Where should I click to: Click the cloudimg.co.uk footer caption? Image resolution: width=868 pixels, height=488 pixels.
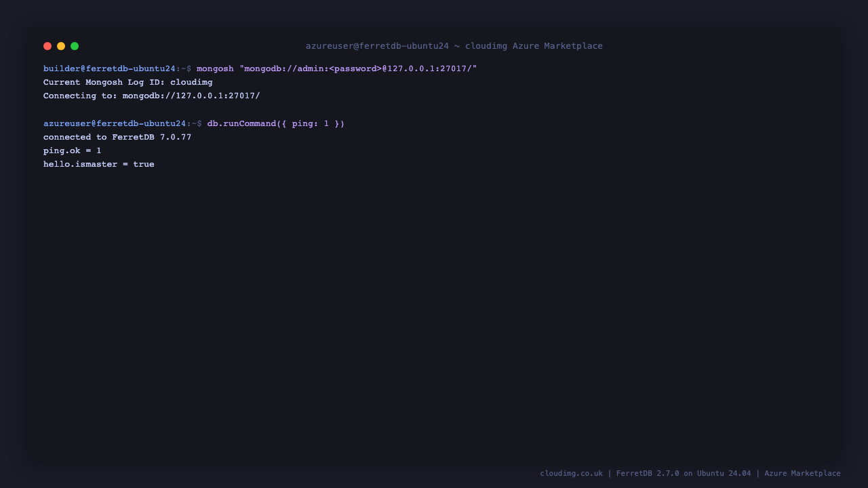[x=690, y=473]
